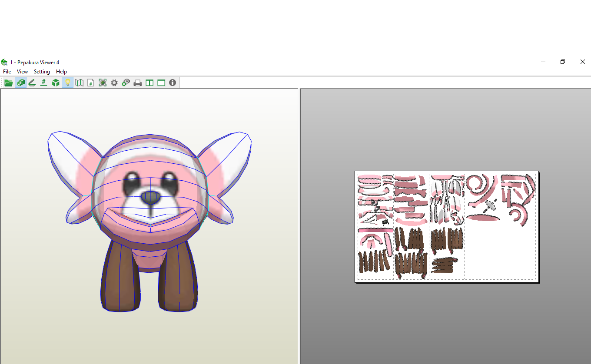Screen dimensions: 591x364
Task: Click the page with hash toolbar icon
Action: pos(91,83)
